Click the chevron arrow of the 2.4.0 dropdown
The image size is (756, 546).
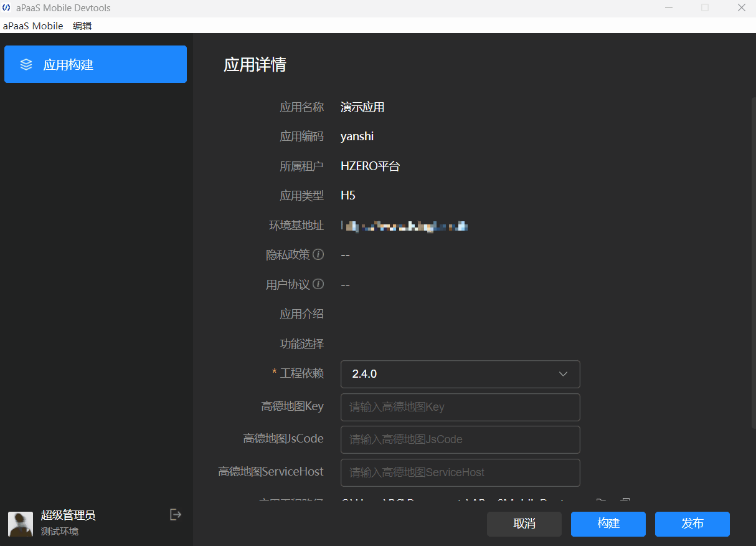563,374
